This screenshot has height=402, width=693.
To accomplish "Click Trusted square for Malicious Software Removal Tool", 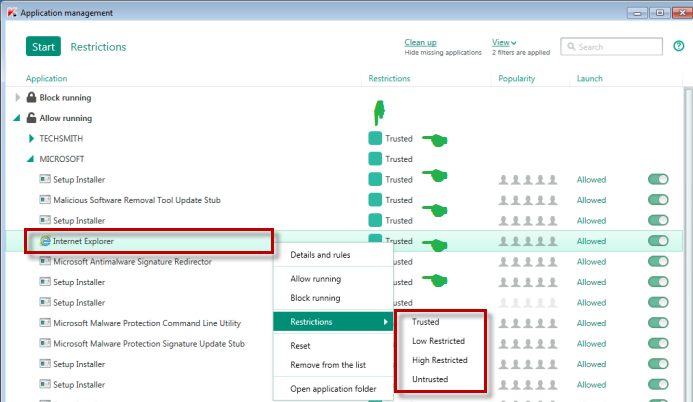I will [x=375, y=200].
